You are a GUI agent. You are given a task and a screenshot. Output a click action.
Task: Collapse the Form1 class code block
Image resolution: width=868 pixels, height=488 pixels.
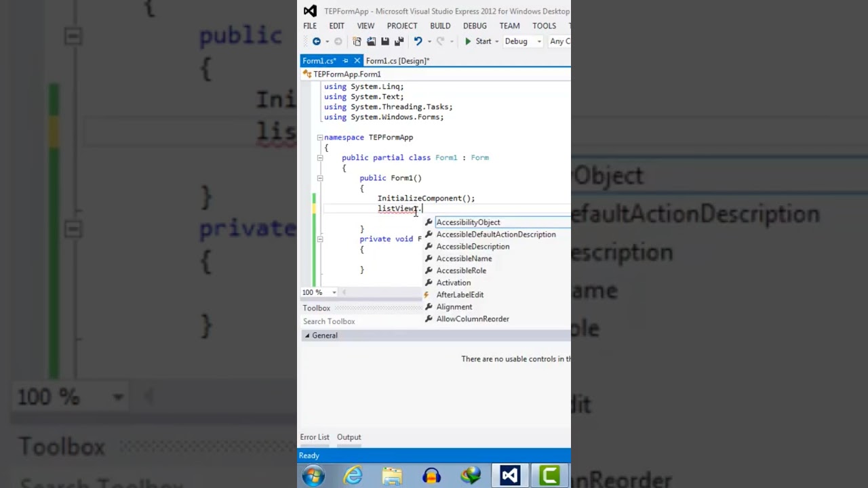coord(319,158)
